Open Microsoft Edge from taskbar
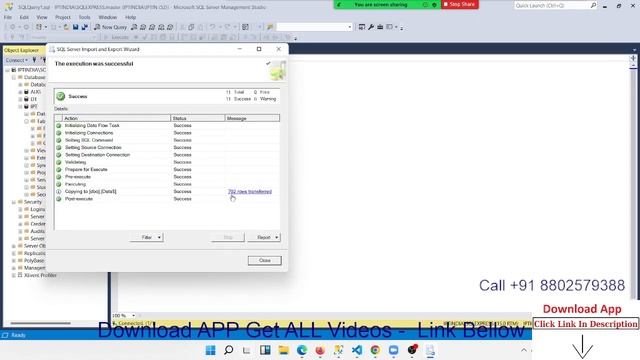The width and height of the screenshot is (640, 360). (302, 350)
